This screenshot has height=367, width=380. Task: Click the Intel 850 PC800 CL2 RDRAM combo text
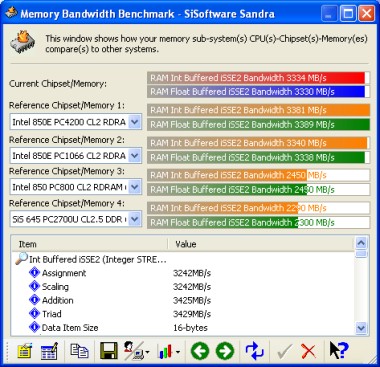(x=69, y=187)
